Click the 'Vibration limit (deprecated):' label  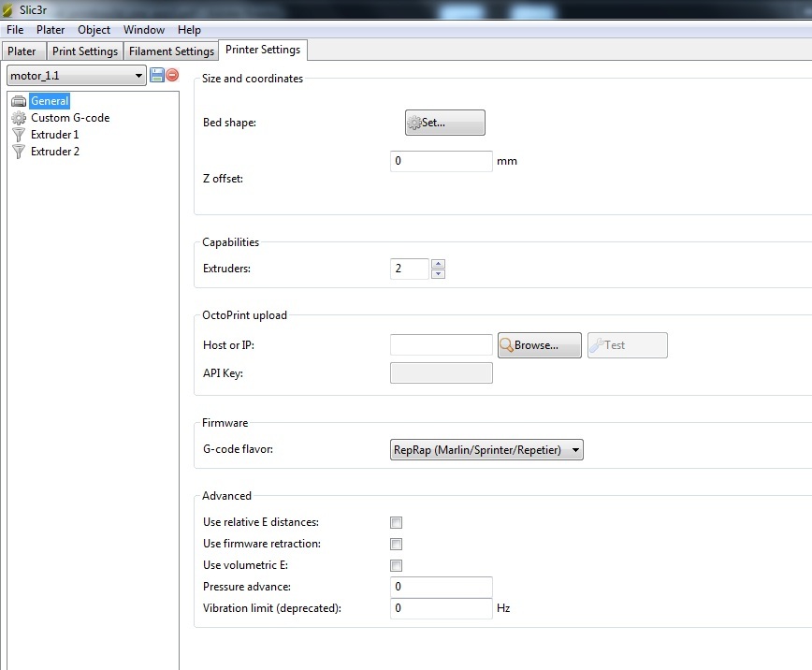pos(272,608)
